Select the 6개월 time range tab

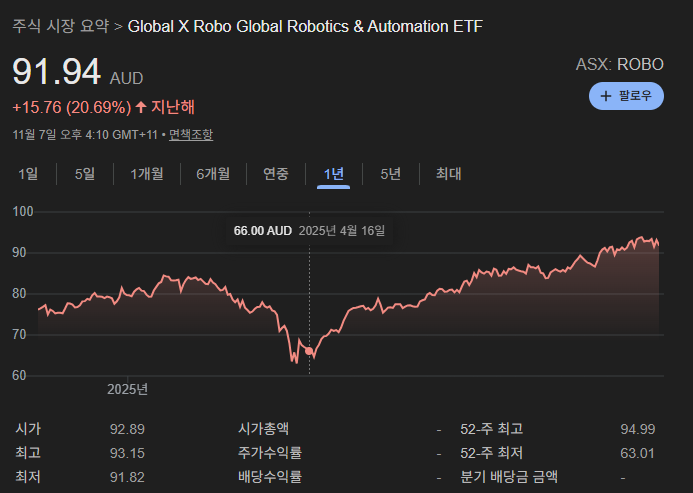coord(213,174)
